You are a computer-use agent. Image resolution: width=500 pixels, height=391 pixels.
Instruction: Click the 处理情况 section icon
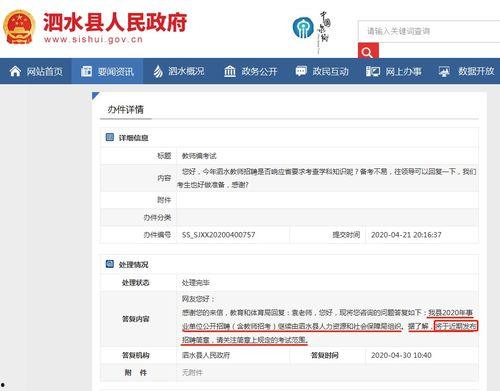point(110,264)
